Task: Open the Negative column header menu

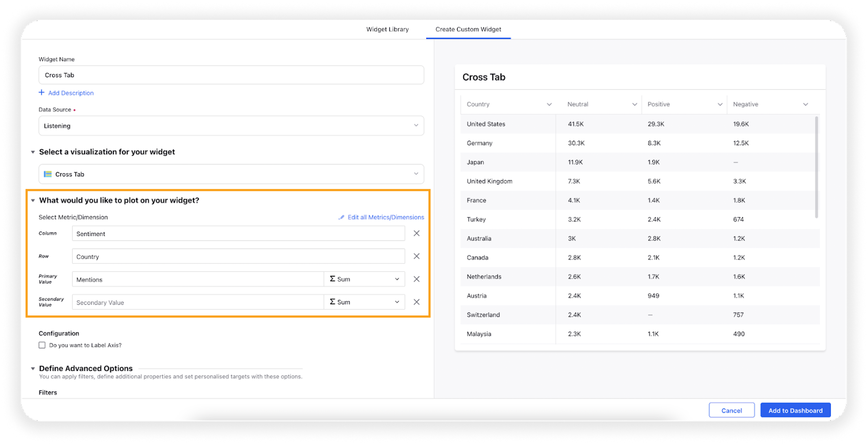Action: point(806,104)
